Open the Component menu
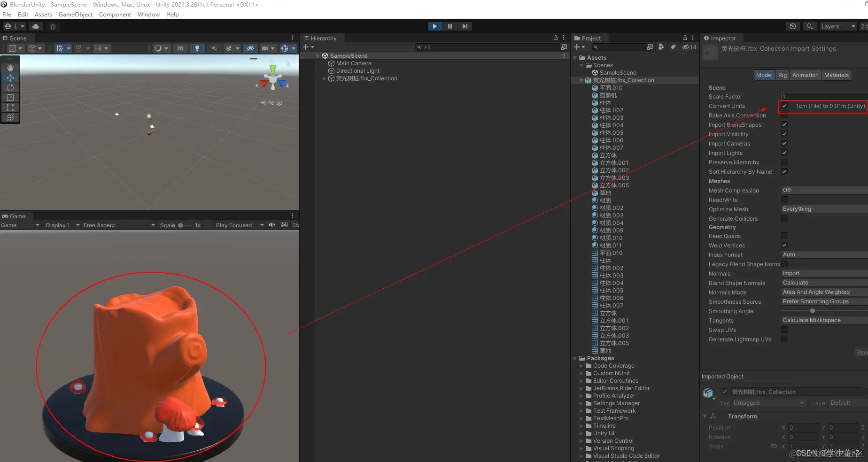 click(115, 14)
